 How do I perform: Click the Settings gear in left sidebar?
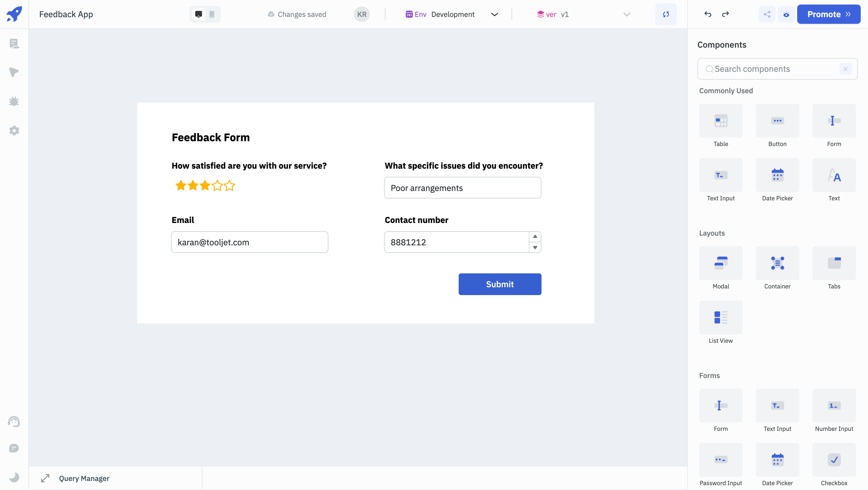(14, 130)
